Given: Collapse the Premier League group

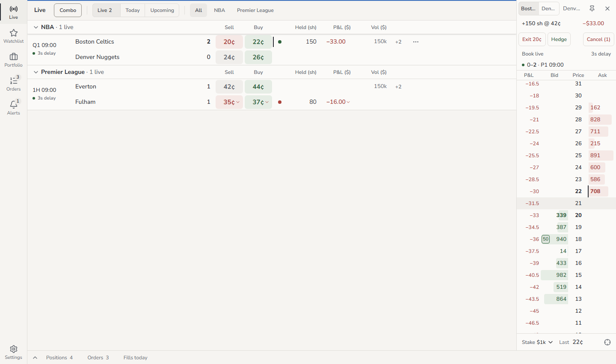Looking at the screenshot, I should click(x=36, y=72).
